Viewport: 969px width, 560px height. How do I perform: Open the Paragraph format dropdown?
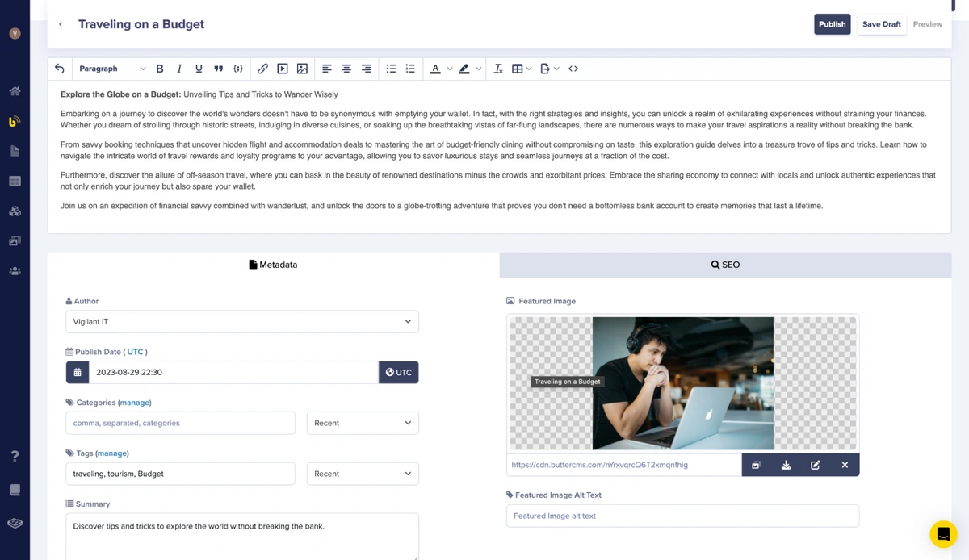(111, 69)
